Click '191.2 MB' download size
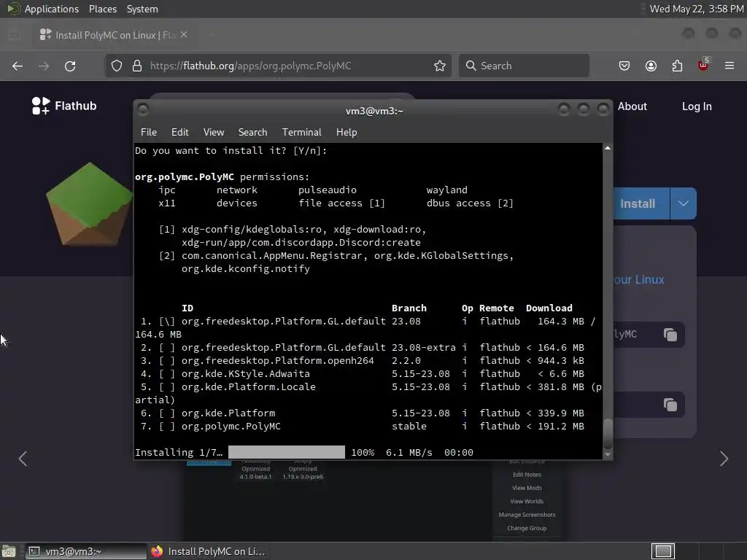 click(x=561, y=426)
